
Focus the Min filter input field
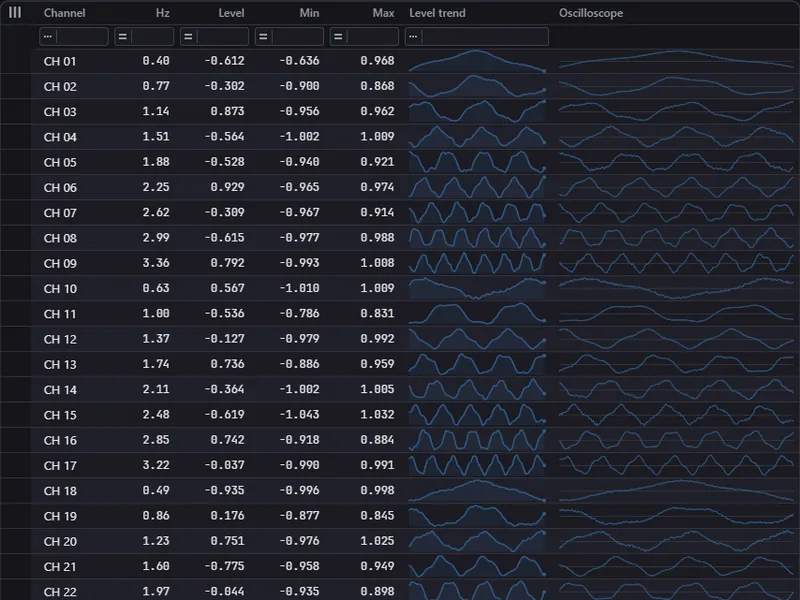pos(297,37)
